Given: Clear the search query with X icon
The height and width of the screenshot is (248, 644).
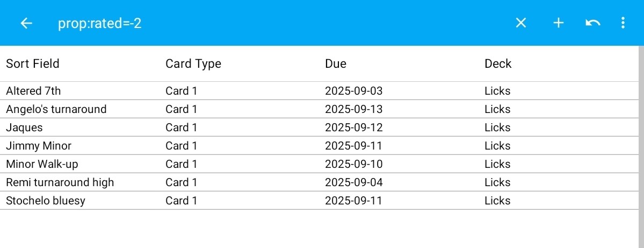Looking at the screenshot, I should (520, 23).
